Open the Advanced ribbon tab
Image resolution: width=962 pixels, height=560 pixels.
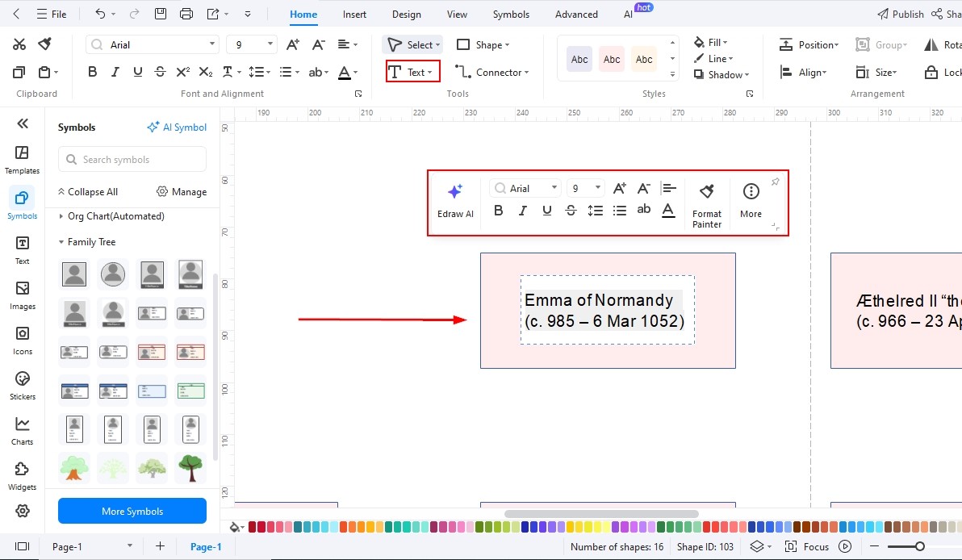[575, 14]
